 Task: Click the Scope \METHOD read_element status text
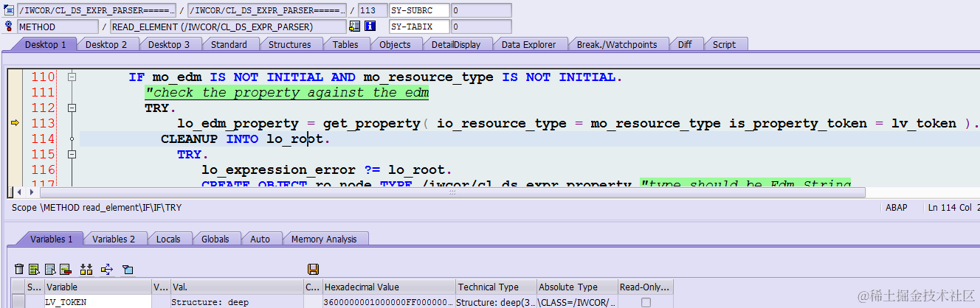pos(97,208)
